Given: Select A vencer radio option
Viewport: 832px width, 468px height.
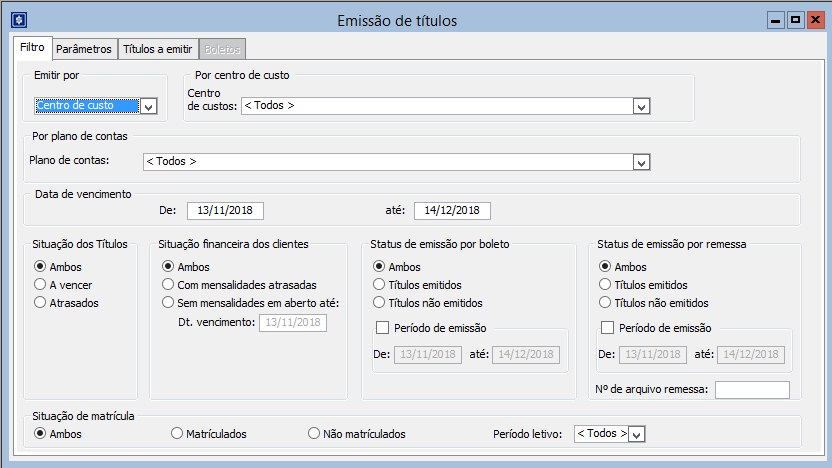Looking at the screenshot, I should click(40, 284).
